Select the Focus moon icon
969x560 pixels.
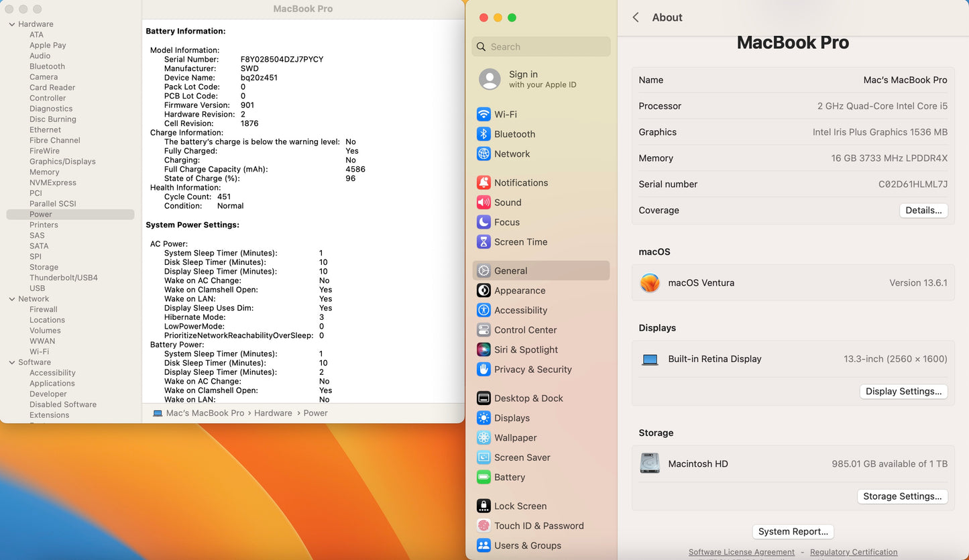(483, 222)
